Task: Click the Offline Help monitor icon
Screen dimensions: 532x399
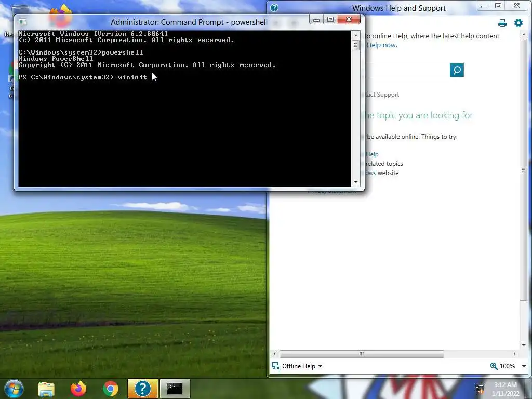Action: coord(276,366)
